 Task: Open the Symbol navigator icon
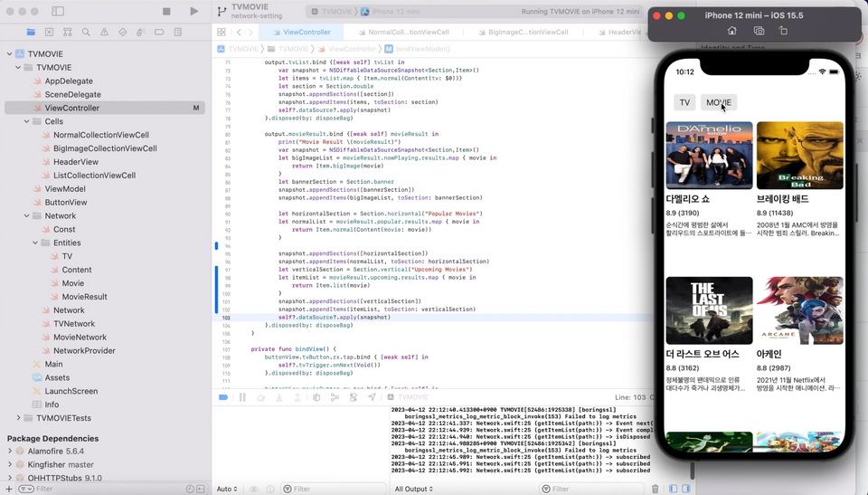pyautogui.click(x=68, y=33)
